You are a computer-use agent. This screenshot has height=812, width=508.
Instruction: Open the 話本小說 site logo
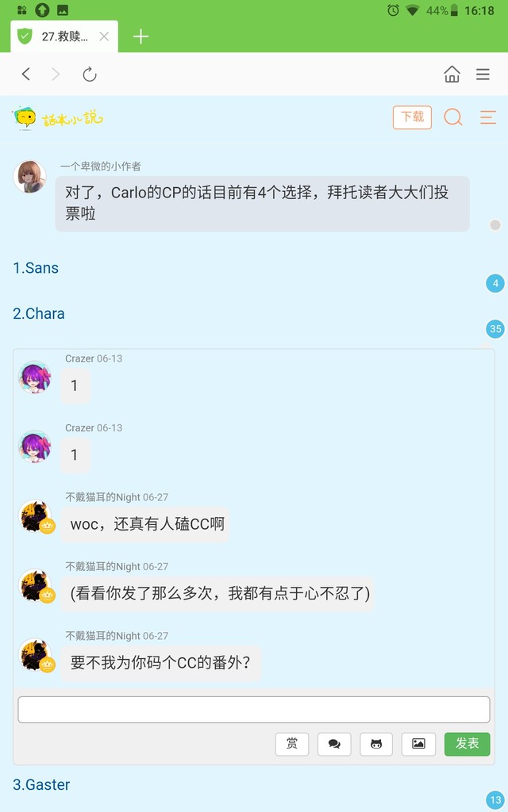tap(58, 118)
